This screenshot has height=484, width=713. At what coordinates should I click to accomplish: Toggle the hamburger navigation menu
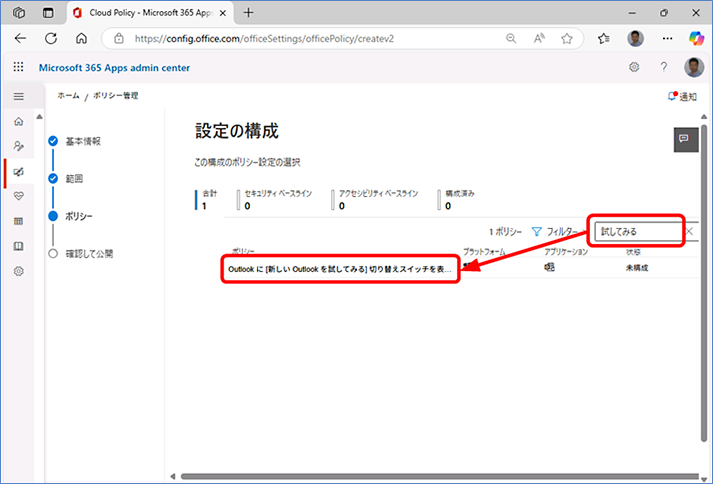[x=19, y=96]
